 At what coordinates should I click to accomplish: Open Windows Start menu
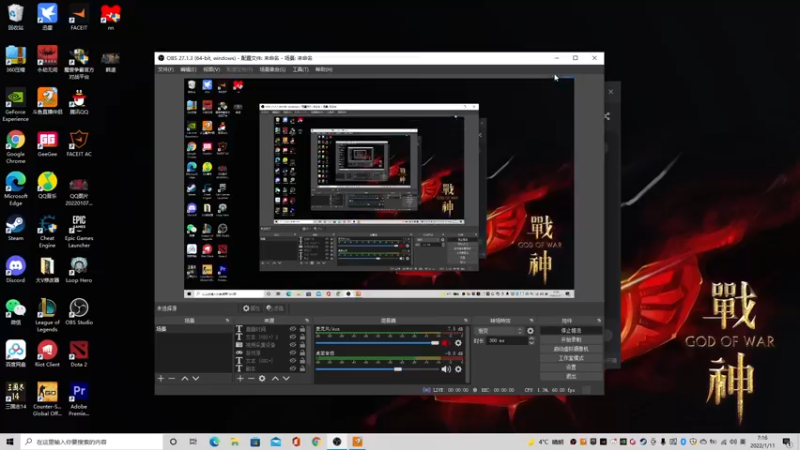[10, 442]
